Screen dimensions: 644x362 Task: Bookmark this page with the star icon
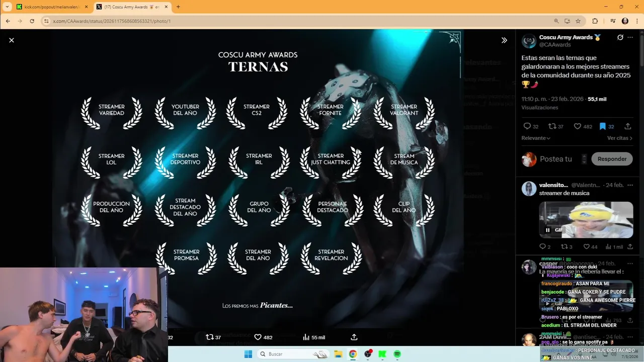click(x=578, y=21)
